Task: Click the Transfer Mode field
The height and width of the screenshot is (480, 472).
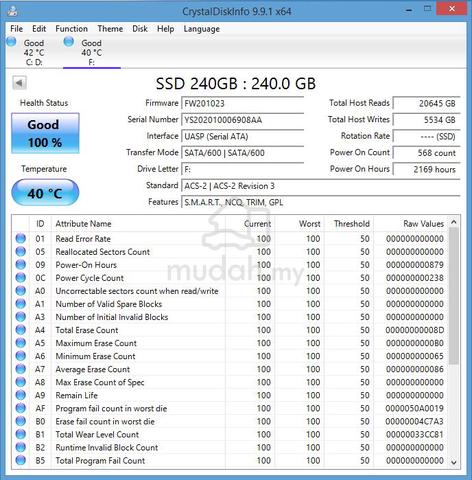Action: click(243, 153)
